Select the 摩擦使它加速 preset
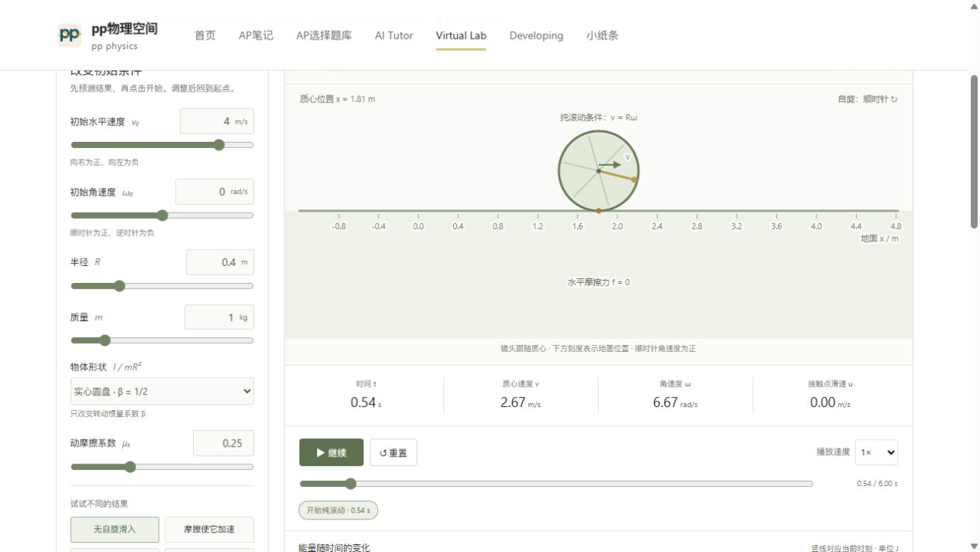 (209, 530)
